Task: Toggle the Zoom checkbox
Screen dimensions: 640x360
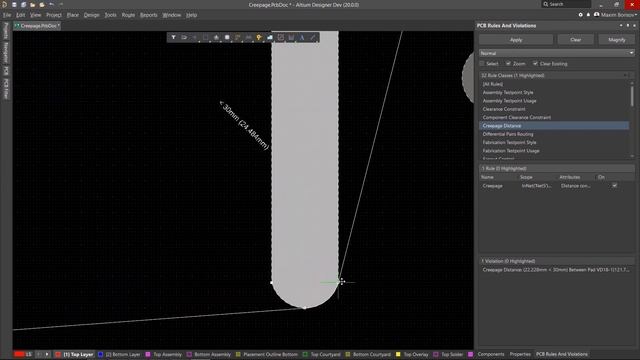Action: click(508, 64)
